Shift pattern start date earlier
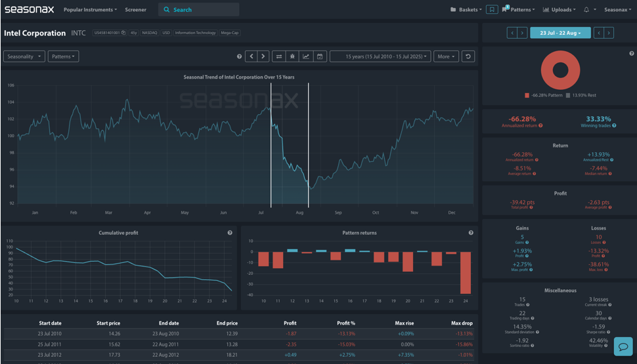The width and height of the screenshot is (637, 364). point(512,33)
